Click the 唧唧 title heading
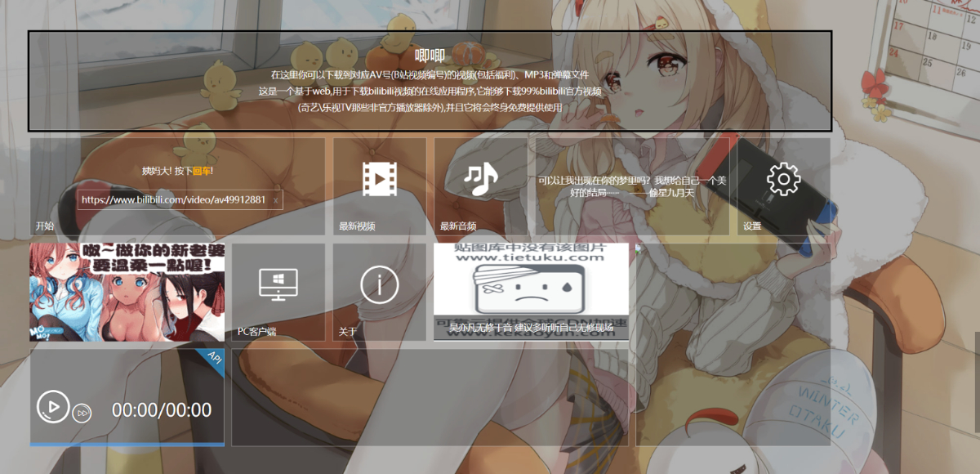 (430, 56)
